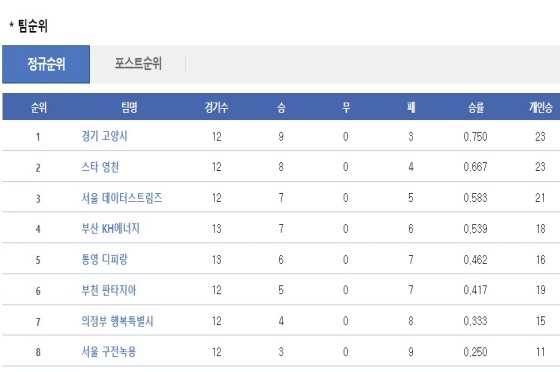Click the 개인승 column header
The width and height of the screenshot is (560, 372).
(541, 107)
